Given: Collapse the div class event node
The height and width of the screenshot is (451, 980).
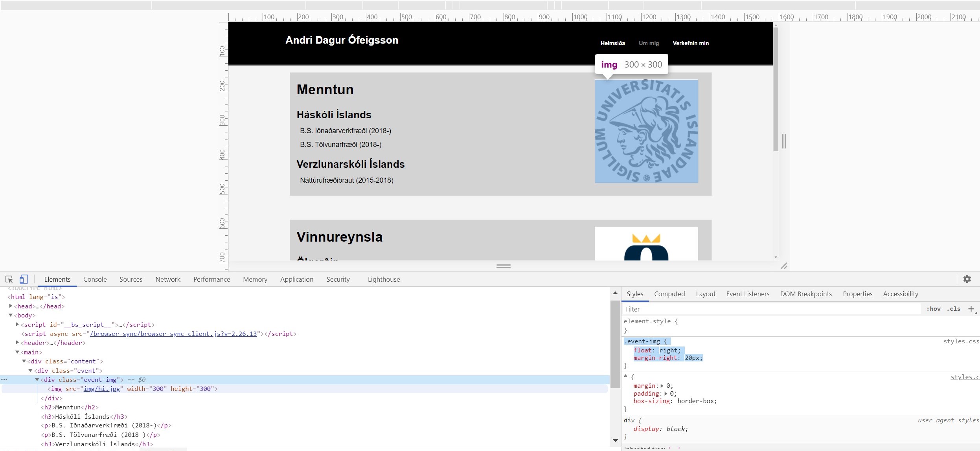Looking at the screenshot, I should coord(30,370).
